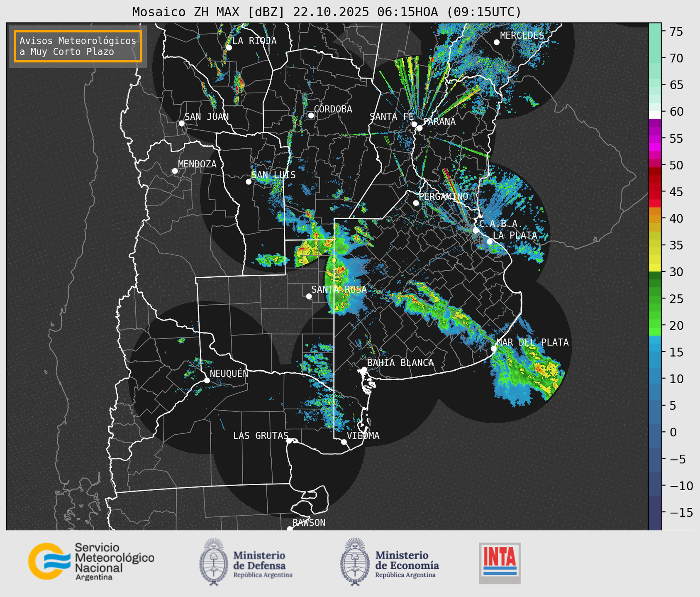Click the 30 dBZ yellow color band
The width and height of the screenshot is (700, 597).
(655, 268)
